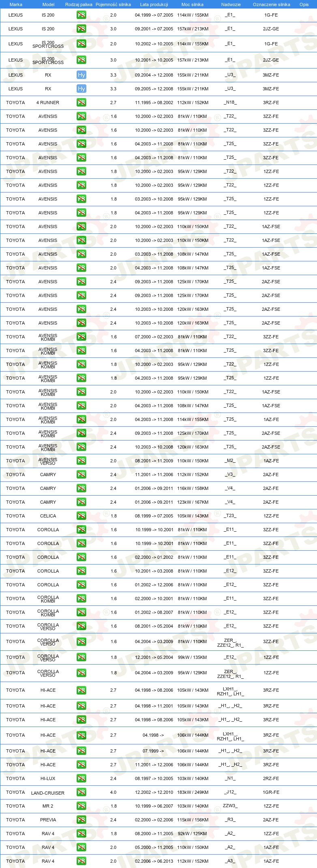Image resolution: width=317 pixels, height=868 pixels.
Task: Select the 183kW / 249KM power cell
Action: 193,792
